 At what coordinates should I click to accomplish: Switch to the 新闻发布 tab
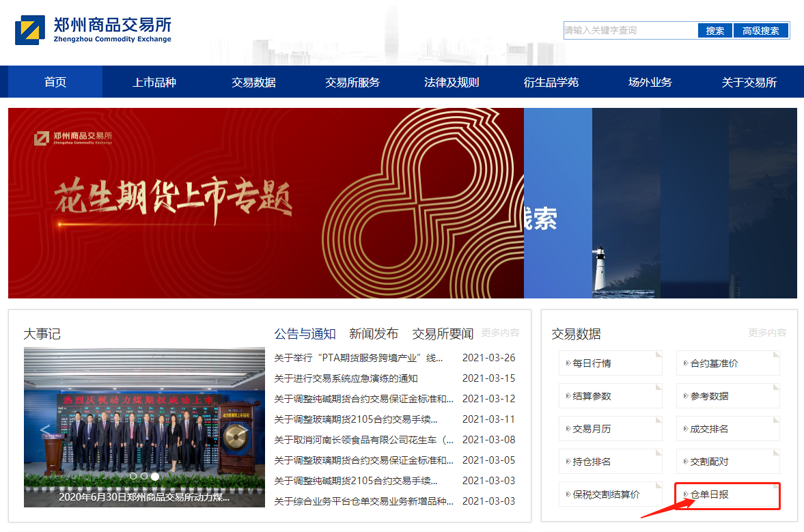(x=374, y=334)
